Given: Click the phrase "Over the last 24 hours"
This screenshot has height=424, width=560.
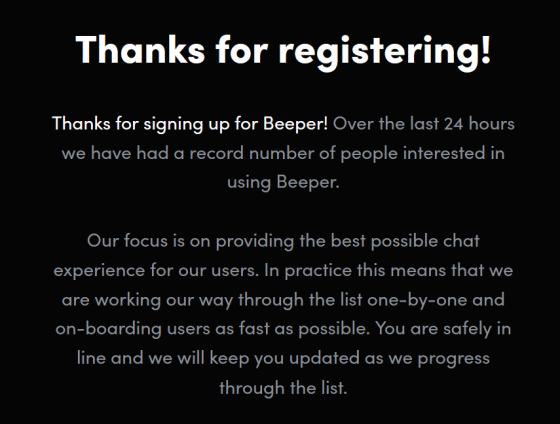Looking at the screenshot, I should (424, 124).
